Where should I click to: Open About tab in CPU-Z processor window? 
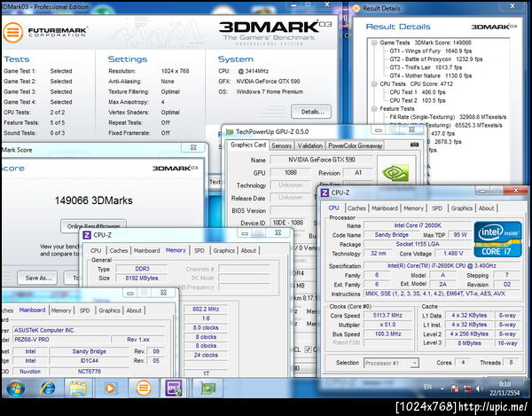[x=486, y=208]
